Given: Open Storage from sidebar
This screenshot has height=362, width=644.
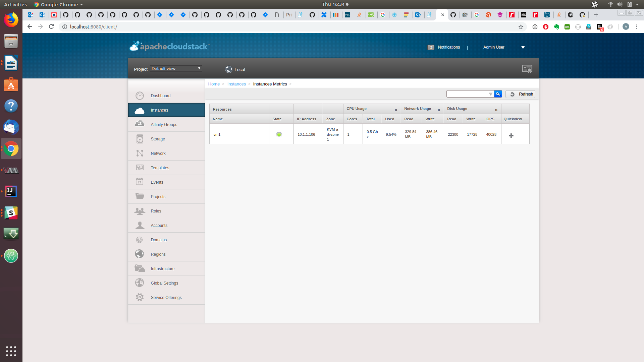Looking at the screenshot, I should (158, 139).
